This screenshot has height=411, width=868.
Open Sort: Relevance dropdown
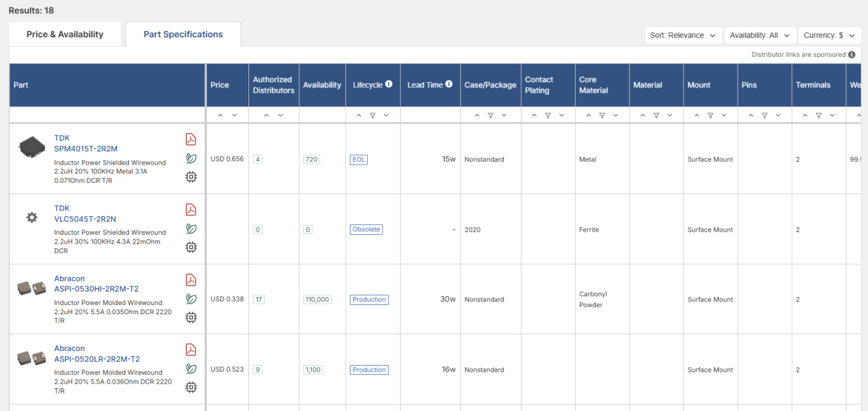click(x=682, y=35)
